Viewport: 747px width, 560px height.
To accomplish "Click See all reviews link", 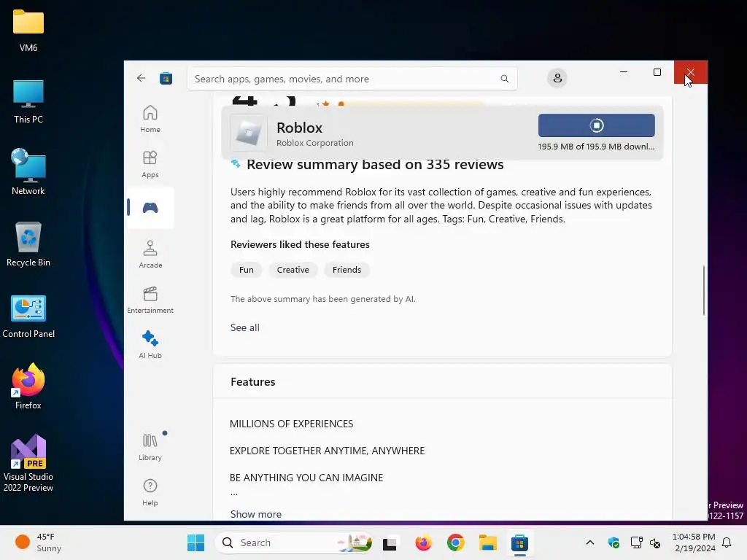I will coord(245,327).
